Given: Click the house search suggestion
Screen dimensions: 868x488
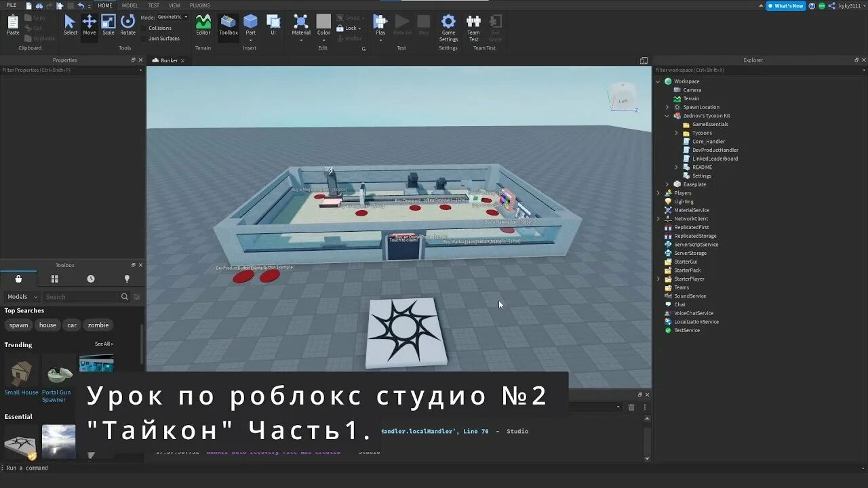Looking at the screenshot, I should pyautogui.click(x=47, y=325).
